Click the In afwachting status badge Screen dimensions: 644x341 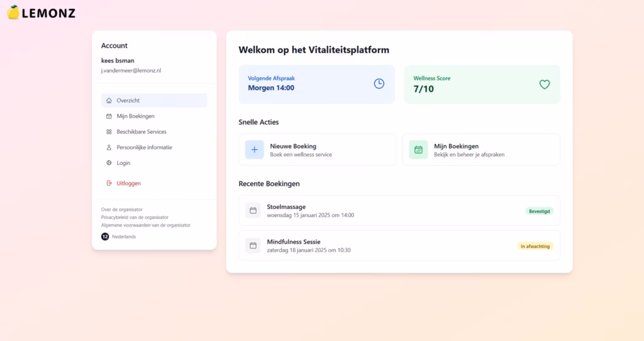535,246
